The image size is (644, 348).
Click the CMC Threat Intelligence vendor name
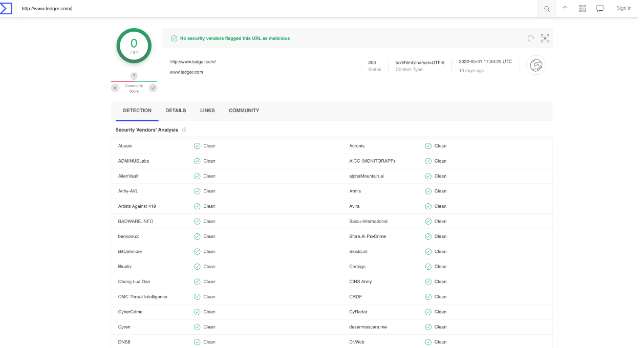143,297
